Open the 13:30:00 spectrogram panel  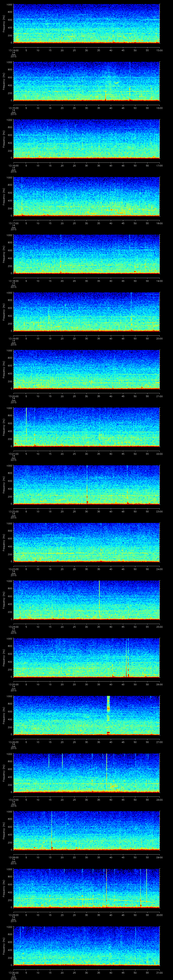[x=87, y=946]
